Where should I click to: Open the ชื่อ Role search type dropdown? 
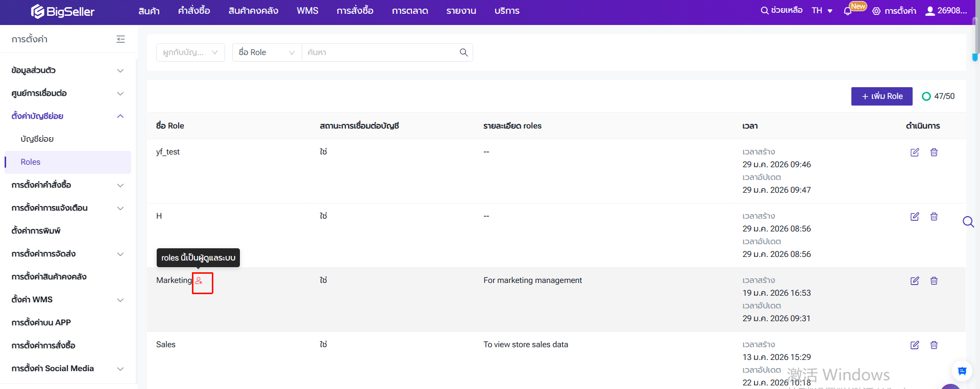click(x=266, y=53)
